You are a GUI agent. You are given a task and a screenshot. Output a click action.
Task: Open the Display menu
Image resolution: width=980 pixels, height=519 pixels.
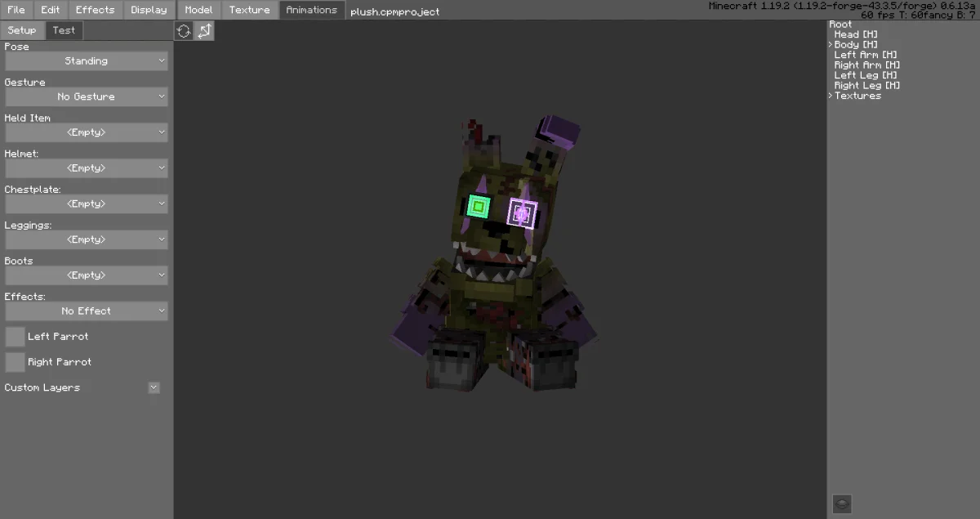tap(149, 10)
